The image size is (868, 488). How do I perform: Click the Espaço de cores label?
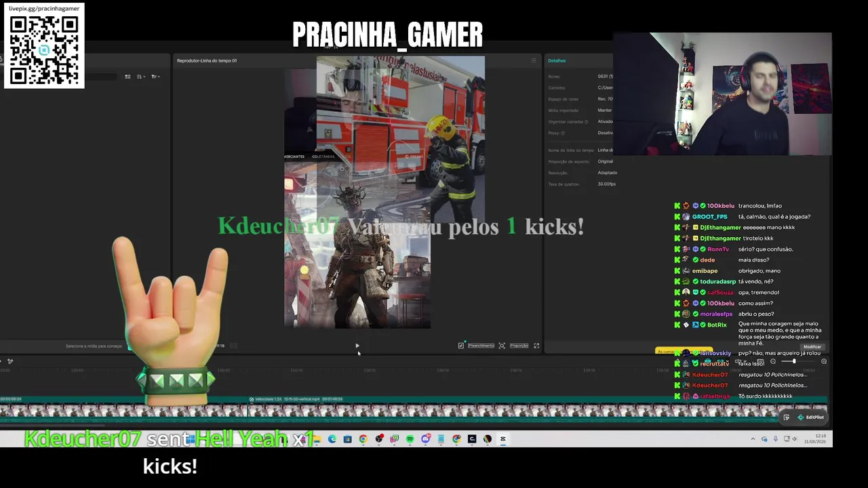(564, 99)
